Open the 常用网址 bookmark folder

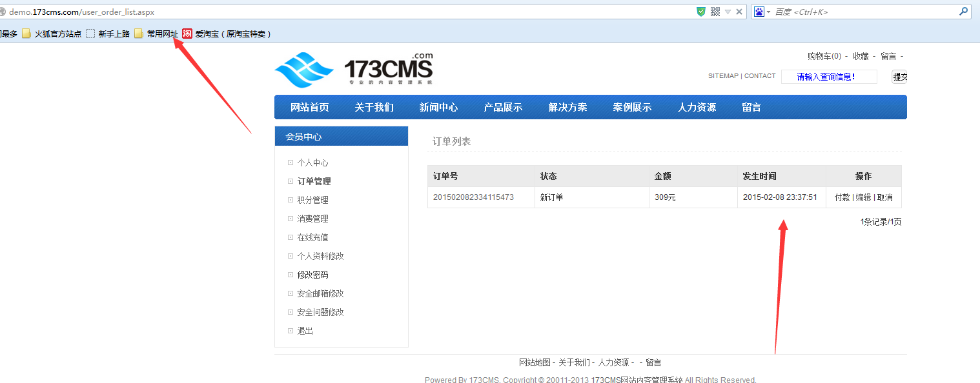click(x=156, y=34)
